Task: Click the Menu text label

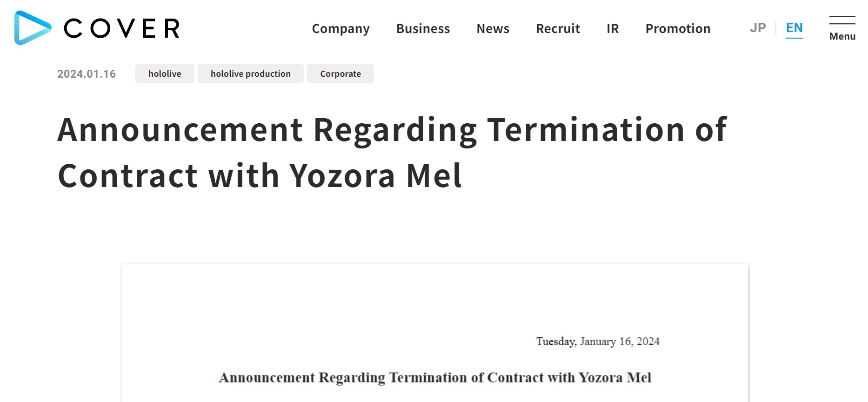Action: coord(842,36)
